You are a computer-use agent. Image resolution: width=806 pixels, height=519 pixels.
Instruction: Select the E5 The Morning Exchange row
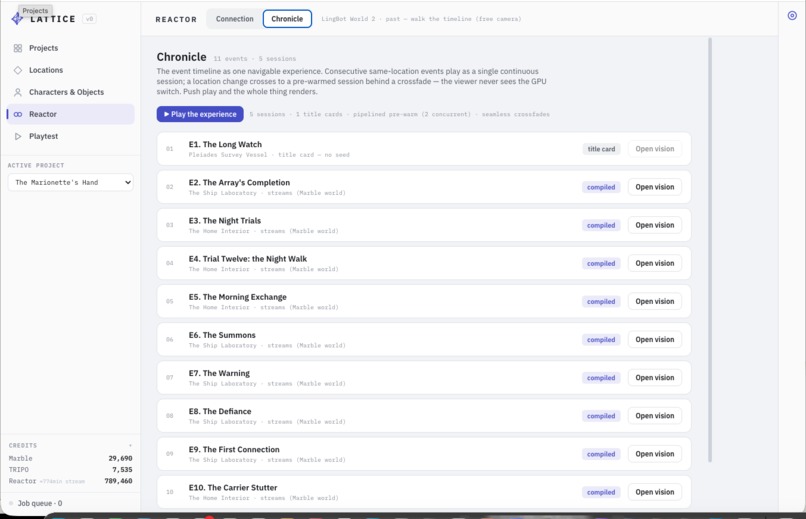tap(424, 301)
